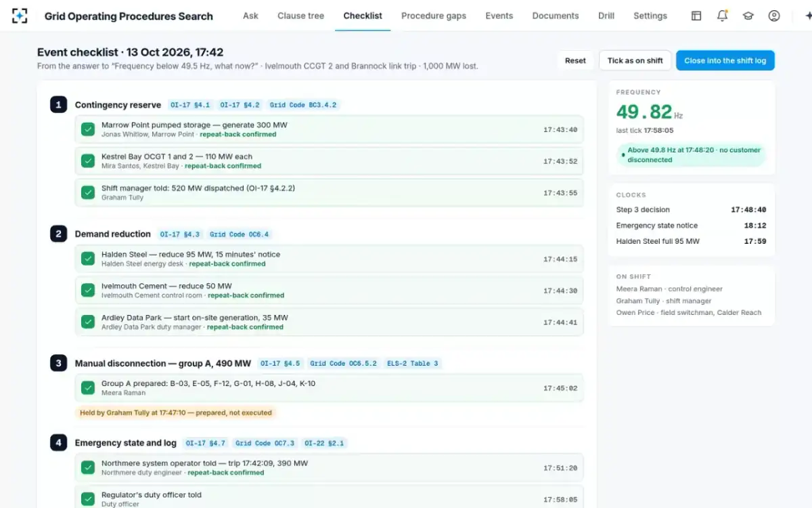Screen dimensions: 812x508
Task: Untick Marrow Point pumped storage checkbox
Action: tap(88, 129)
